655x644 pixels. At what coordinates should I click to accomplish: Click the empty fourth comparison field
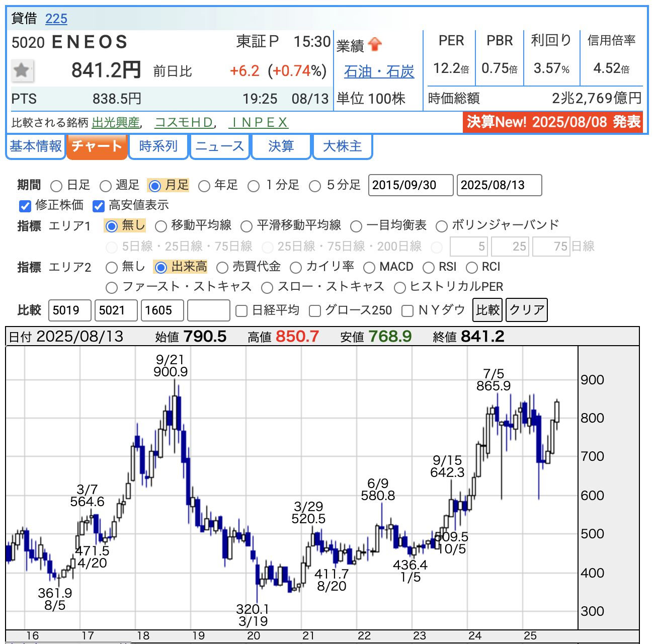pyautogui.click(x=209, y=310)
